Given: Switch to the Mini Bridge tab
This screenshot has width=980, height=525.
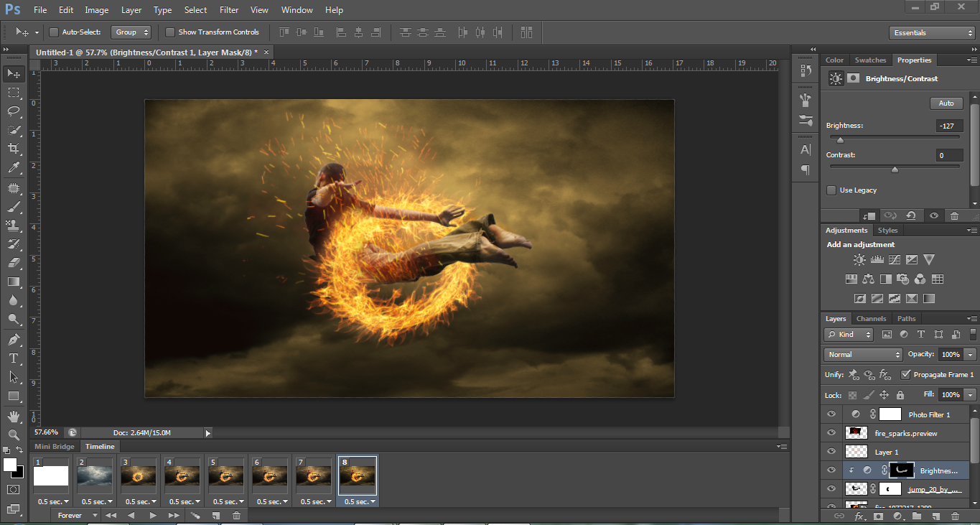Looking at the screenshot, I should [x=55, y=447].
